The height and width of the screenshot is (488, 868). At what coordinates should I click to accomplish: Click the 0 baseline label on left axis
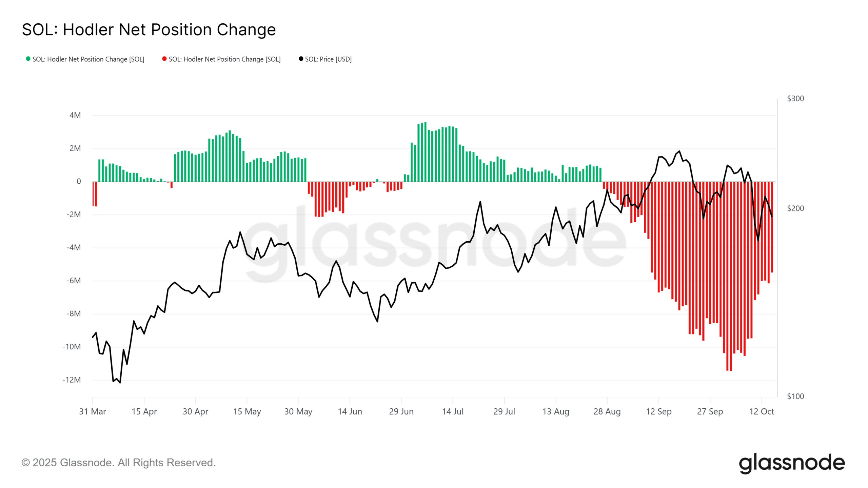[x=79, y=181]
